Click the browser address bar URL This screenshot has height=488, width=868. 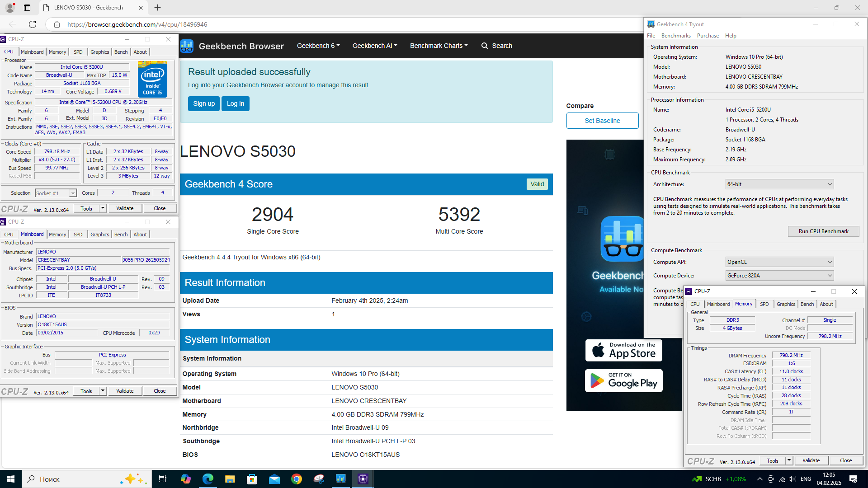point(137,24)
